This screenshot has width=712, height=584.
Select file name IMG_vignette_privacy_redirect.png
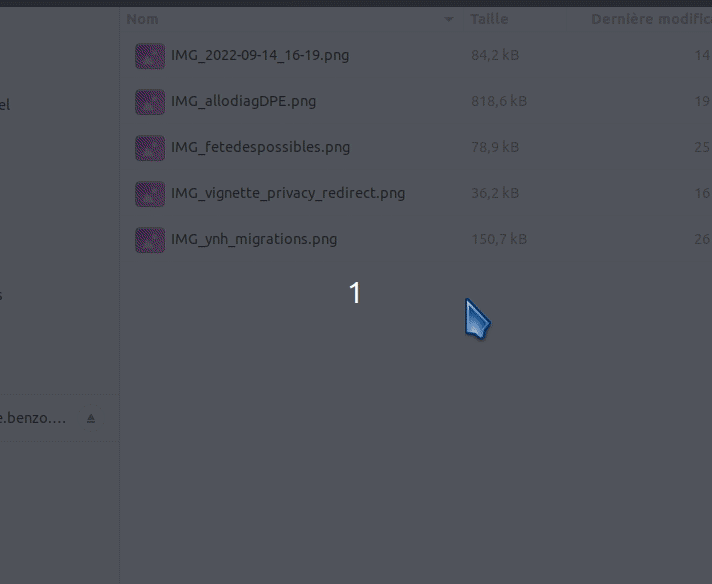[288, 193]
